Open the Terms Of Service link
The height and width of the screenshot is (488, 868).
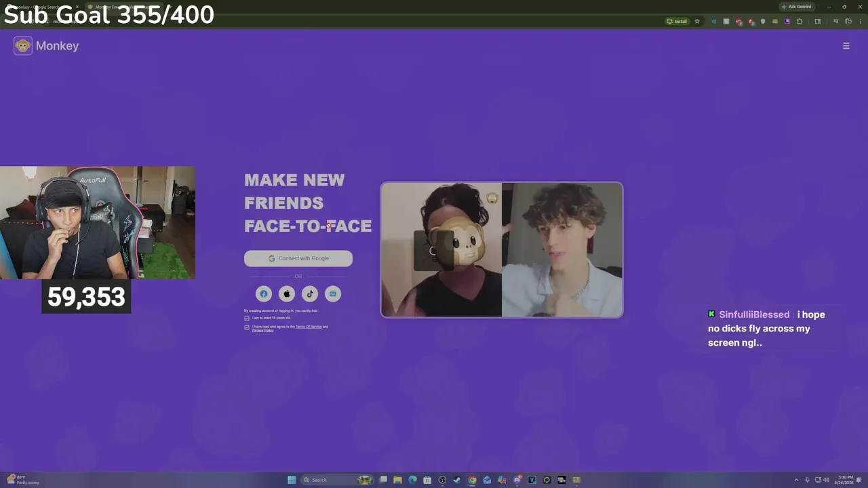[x=309, y=327]
